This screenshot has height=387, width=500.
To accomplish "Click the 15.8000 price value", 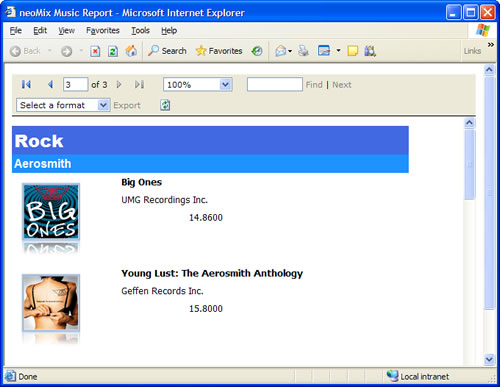I will [x=206, y=309].
